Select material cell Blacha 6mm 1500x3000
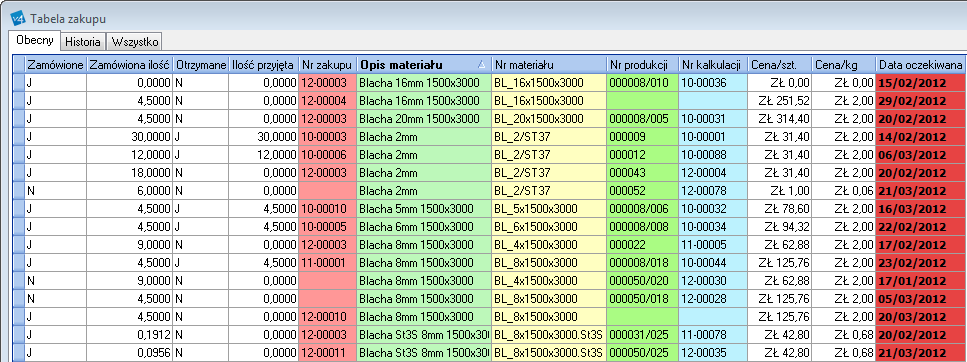Screen dimensions: 967x362 [x=424, y=226]
